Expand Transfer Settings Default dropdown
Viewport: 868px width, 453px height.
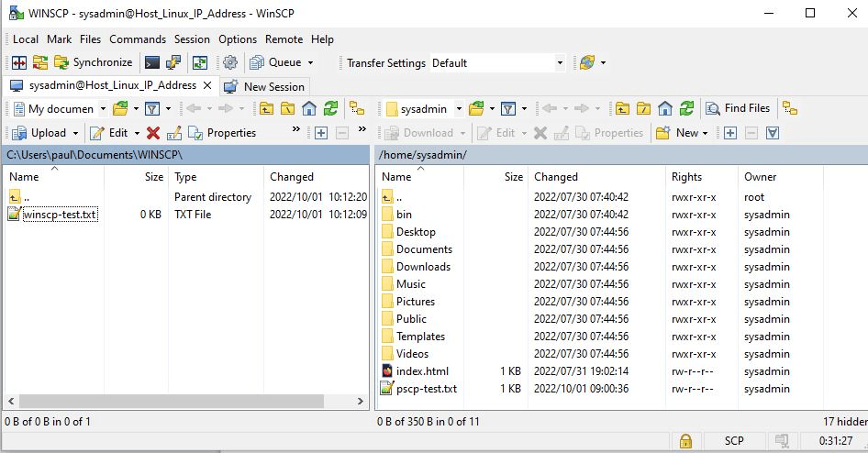coord(560,63)
